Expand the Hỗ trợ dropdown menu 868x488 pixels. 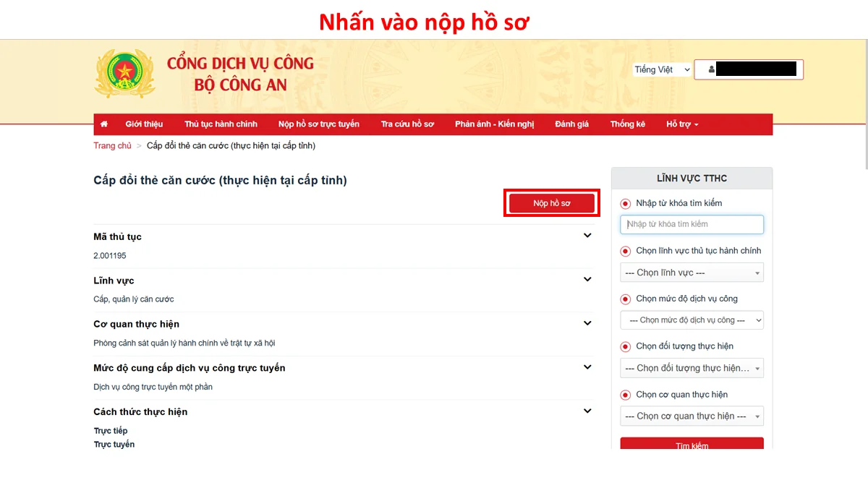point(682,124)
